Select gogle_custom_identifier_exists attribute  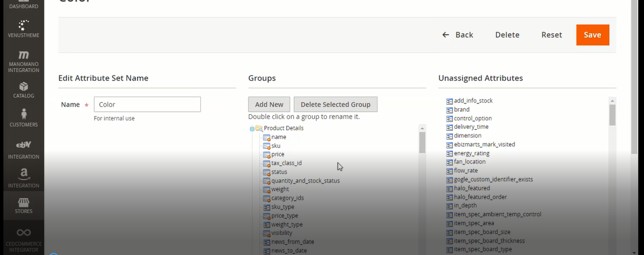pyautogui.click(x=493, y=179)
